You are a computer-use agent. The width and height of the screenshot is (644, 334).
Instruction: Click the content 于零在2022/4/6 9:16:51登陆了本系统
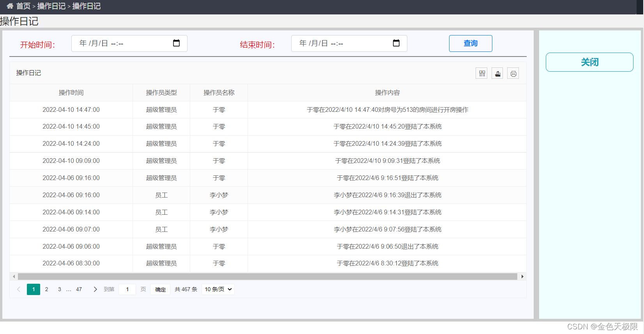pos(387,178)
